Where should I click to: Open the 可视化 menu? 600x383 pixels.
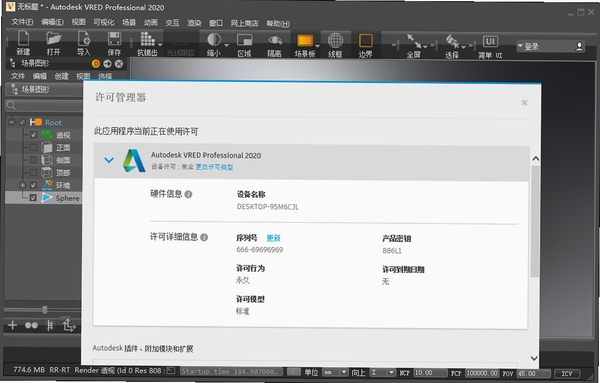point(104,22)
